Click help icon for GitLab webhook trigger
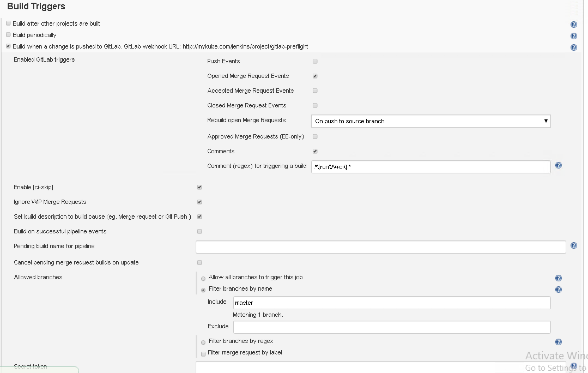This screenshot has width=588, height=373. point(574,47)
